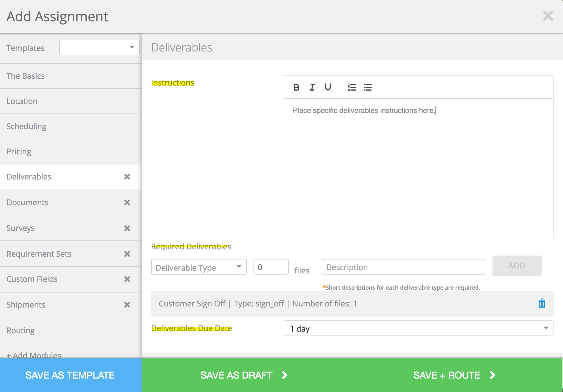
Task: Remove the Shipments module
Action: [127, 305]
